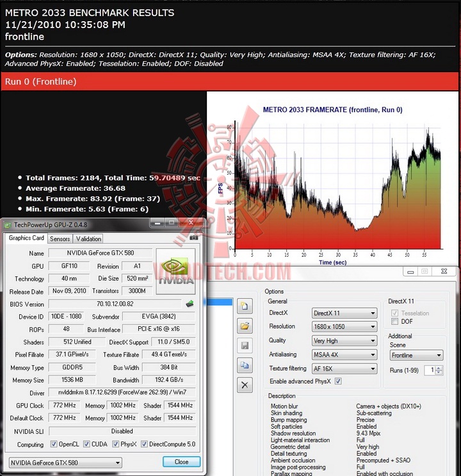Click the GPU name field NVIDIA GeForce GTX 580
The height and width of the screenshot is (476, 461).
click(101, 253)
